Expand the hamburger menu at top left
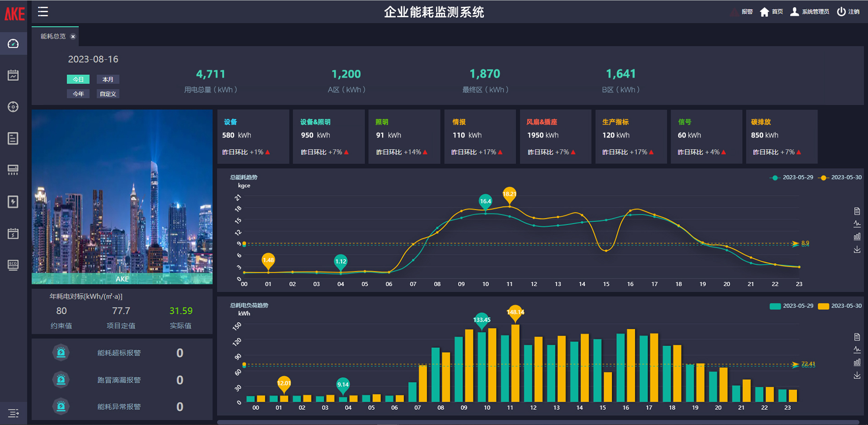The height and width of the screenshot is (425, 868). 43,11
